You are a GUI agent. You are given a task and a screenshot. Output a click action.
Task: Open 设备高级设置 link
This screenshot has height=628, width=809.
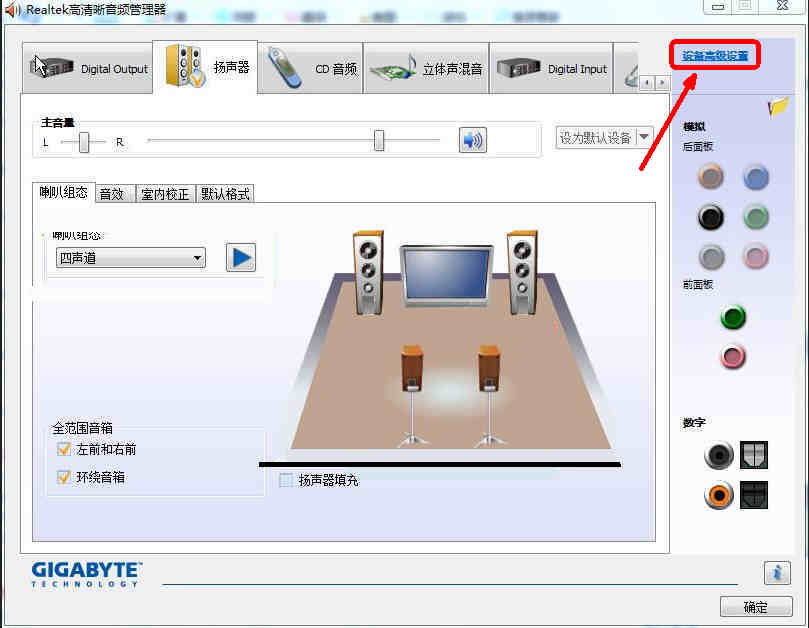tap(715, 56)
